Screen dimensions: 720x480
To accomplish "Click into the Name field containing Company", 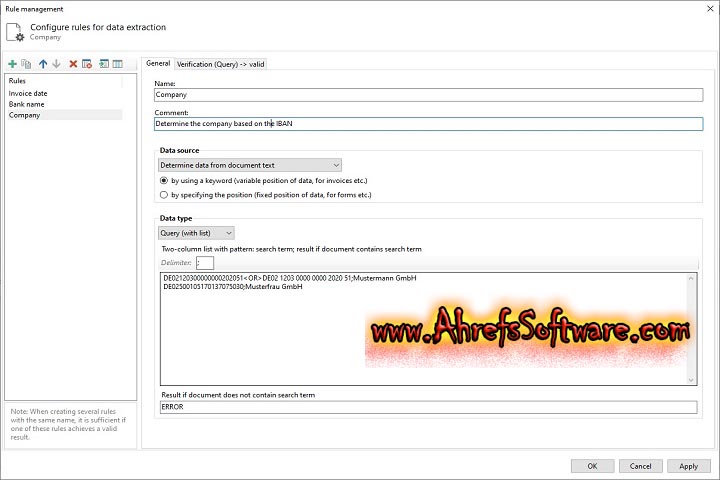I will (428, 95).
